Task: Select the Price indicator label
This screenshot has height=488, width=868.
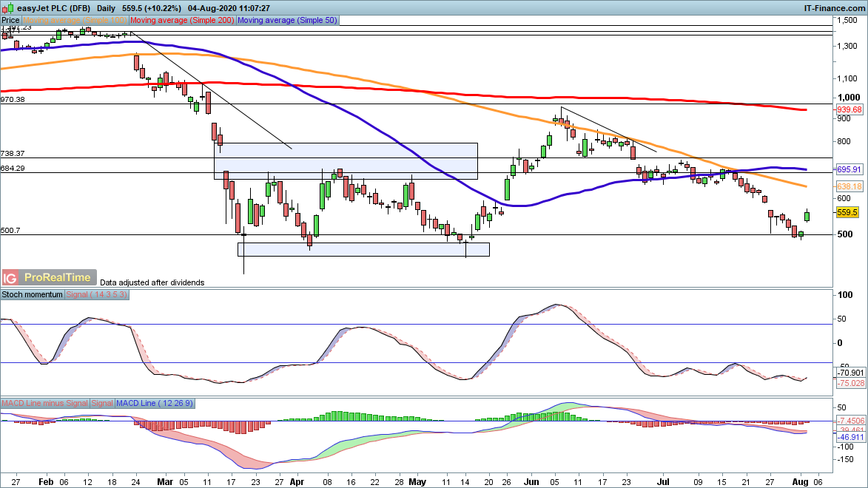Action: click(11, 21)
